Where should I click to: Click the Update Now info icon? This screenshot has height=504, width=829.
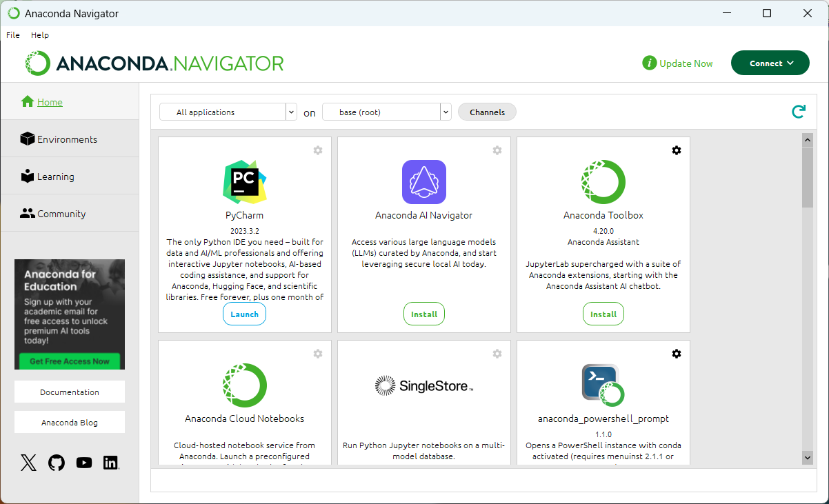coord(649,63)
